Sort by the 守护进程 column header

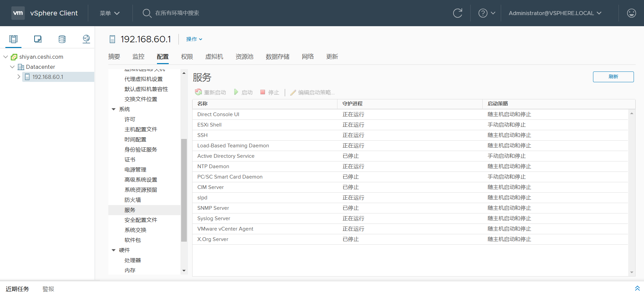tap(410, 104)
